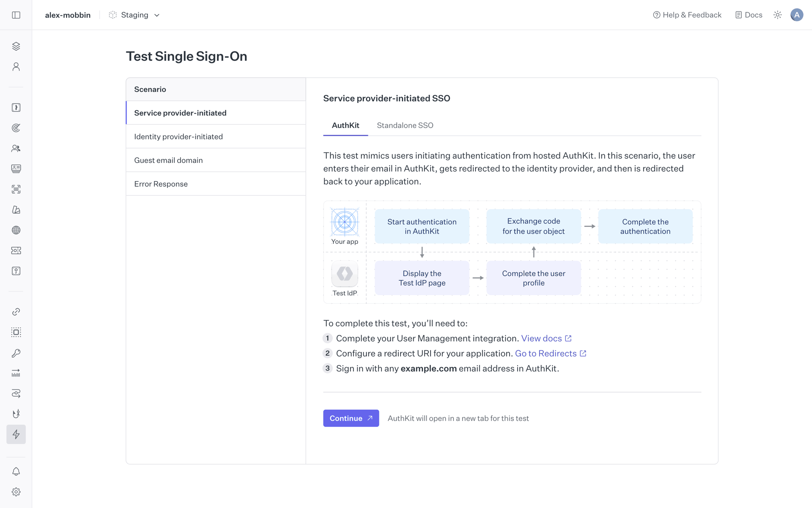The width and height of the screenshot is (812, 508).
Task: Click 'Complete the user profile' box
Action: click(534, 278)
